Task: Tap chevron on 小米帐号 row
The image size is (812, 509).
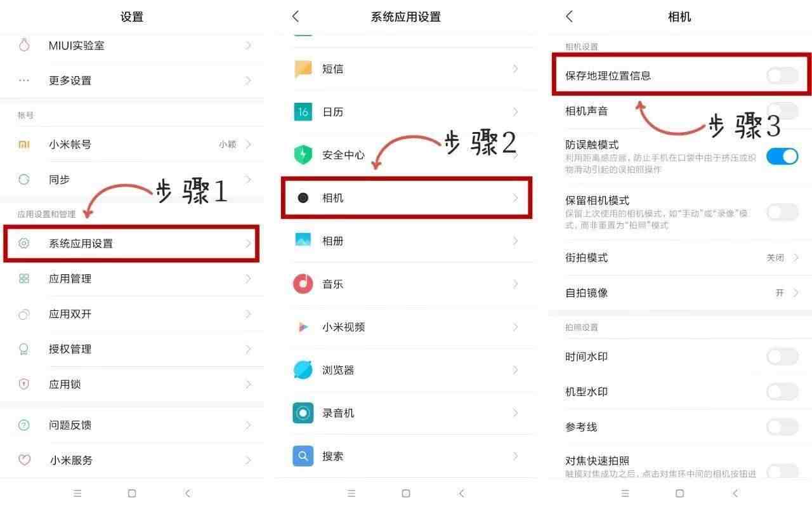Action: pos(249,145)
